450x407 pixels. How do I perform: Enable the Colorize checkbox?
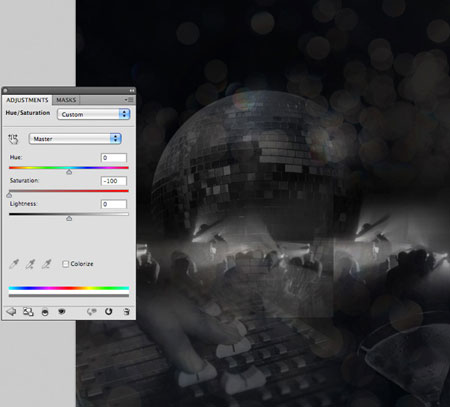point(65,264)
